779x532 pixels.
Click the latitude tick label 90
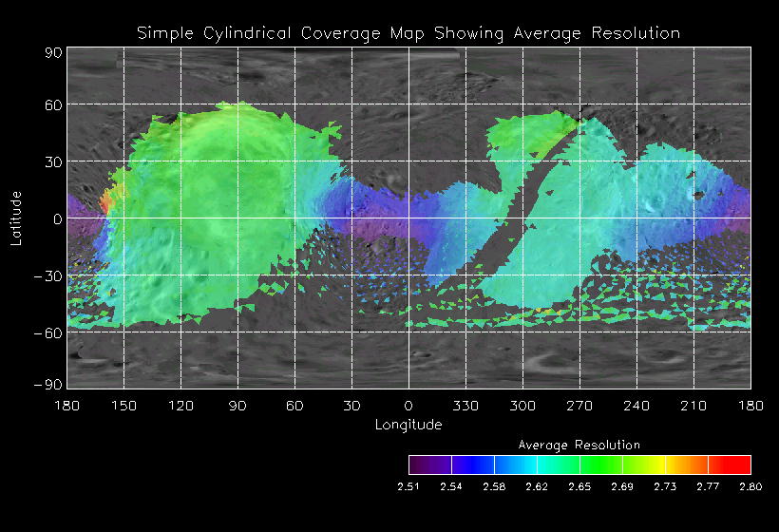point(53,52)
